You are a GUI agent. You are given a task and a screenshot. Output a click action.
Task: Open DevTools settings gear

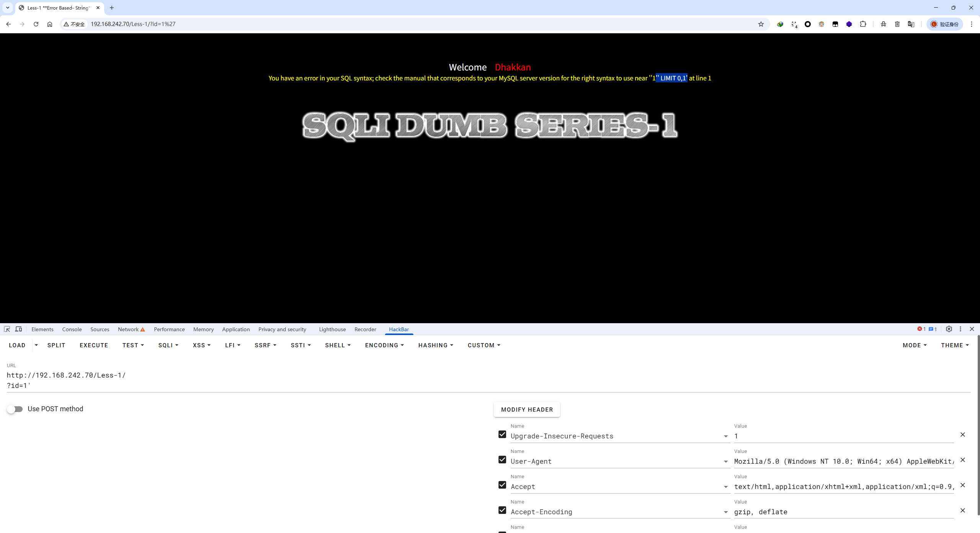coord(949,329)
